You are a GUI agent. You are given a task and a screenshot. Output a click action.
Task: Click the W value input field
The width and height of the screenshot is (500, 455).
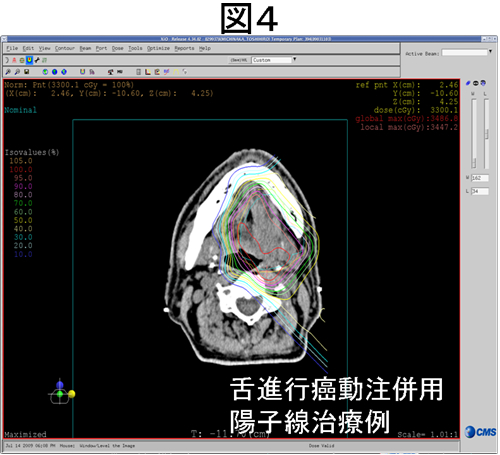[480, 178]
